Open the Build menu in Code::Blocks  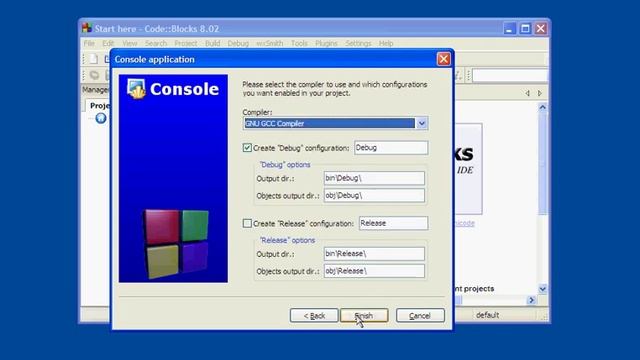(x=212, y=43)
